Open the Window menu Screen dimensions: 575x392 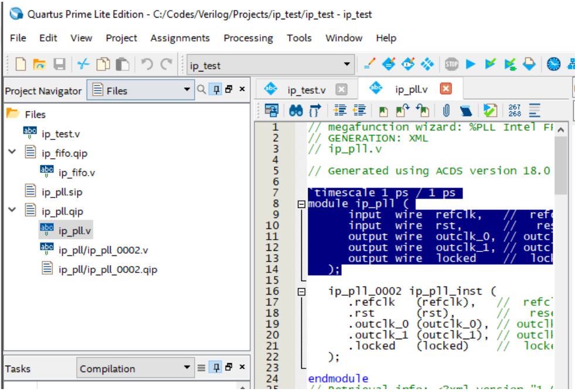pyautogui.click(x=343, y=38)
